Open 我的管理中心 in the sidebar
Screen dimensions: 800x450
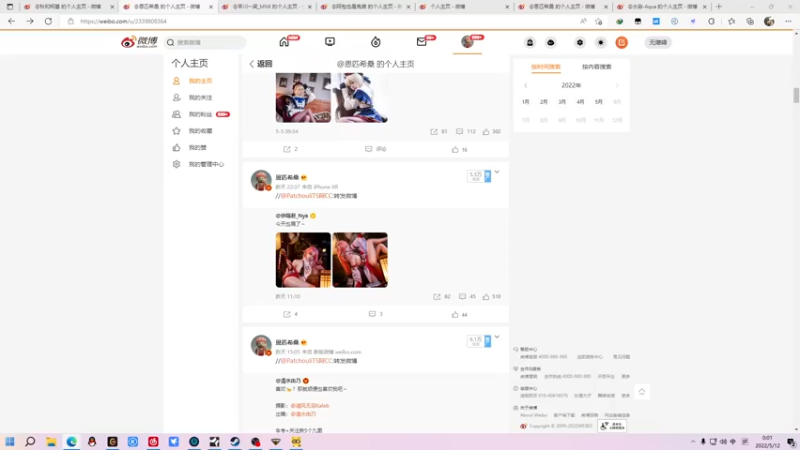[x=206, y=164]
